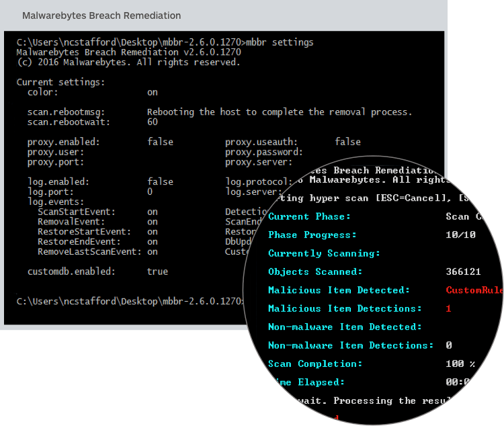This screenshot has width=504, height=426.
Task: Click the 'RestoreStartEvent:' entry
Action: [x=84, y=232]
